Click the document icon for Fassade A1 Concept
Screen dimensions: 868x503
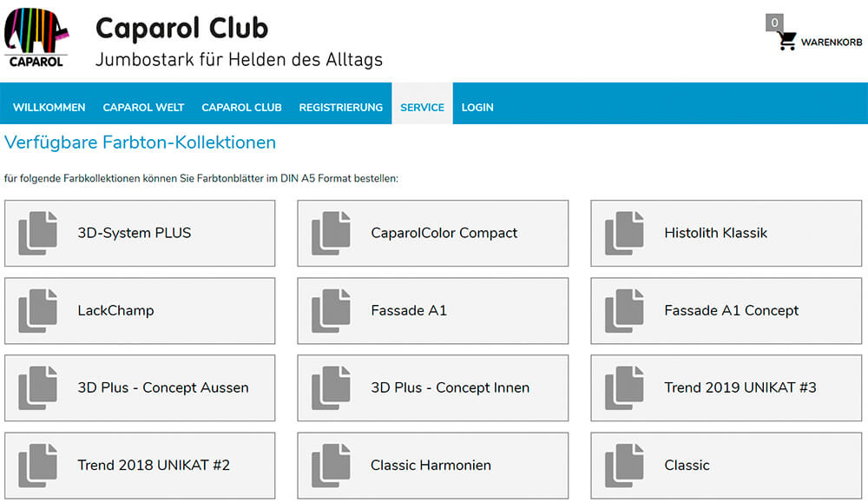(x=624, y=311)
